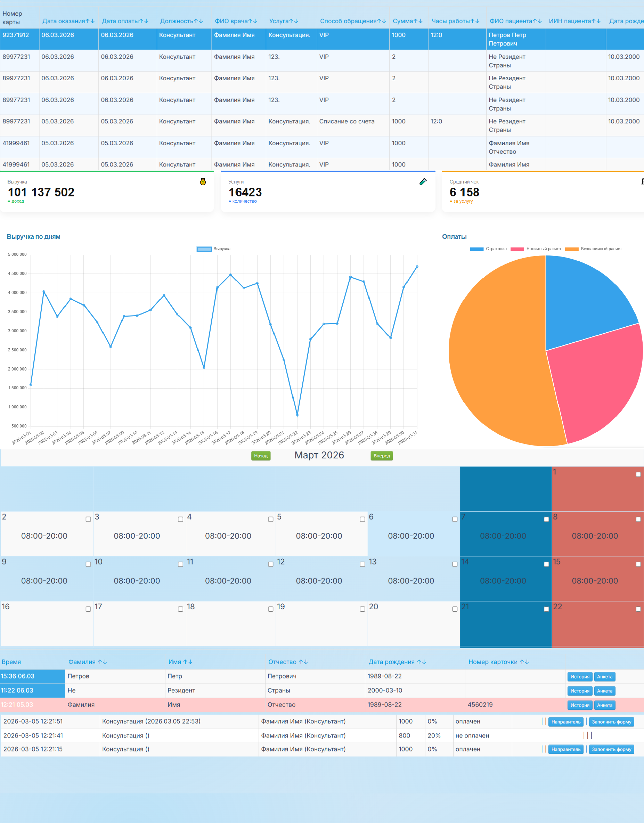Click Направитель for the 12:21:15 record
Viewport: 644px width, 823px height.
tap(565, 749)
